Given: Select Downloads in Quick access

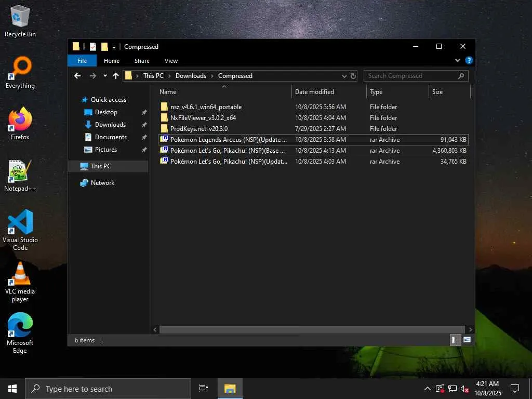Looking at the screenshot, I should tap(110, 125).
